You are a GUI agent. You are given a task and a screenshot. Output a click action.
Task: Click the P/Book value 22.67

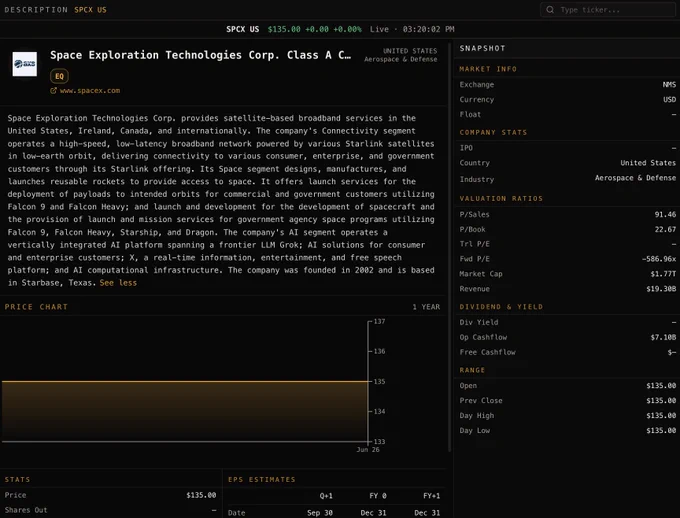(665, 229)
